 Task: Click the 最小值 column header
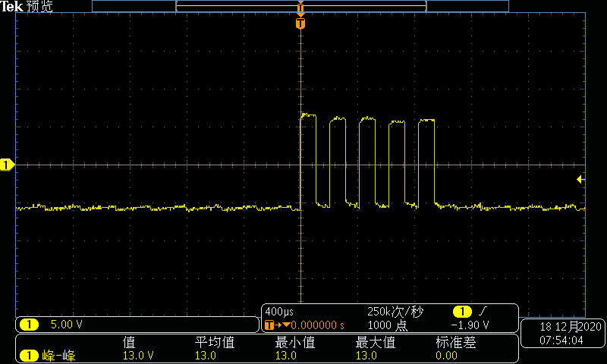coord(294,342)
